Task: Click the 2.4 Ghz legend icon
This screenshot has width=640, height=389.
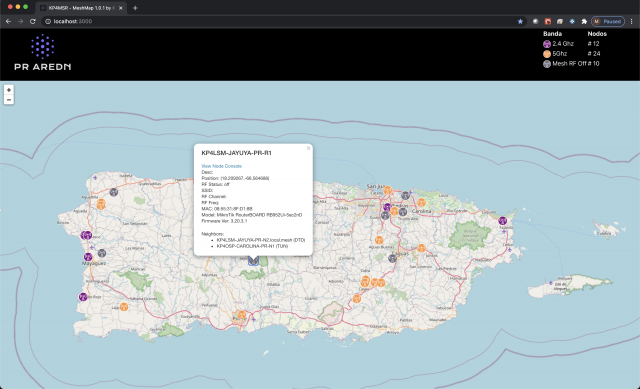Action: coord(547,44)
